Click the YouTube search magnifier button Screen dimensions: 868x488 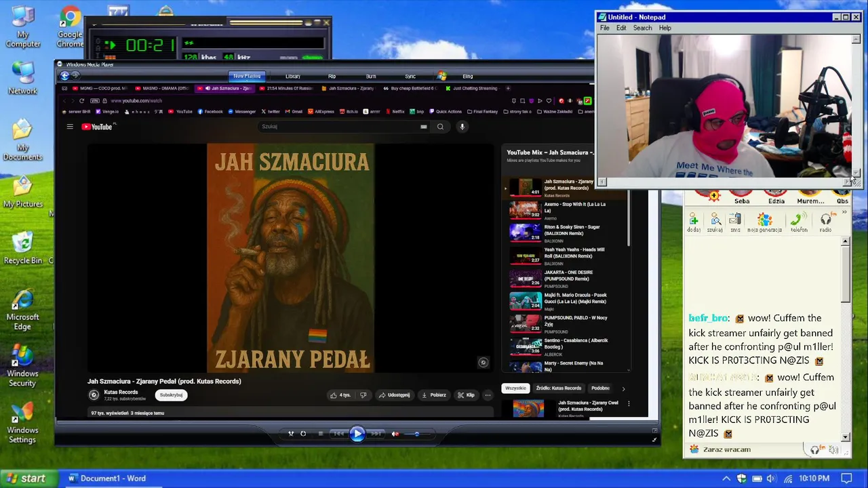440,127
